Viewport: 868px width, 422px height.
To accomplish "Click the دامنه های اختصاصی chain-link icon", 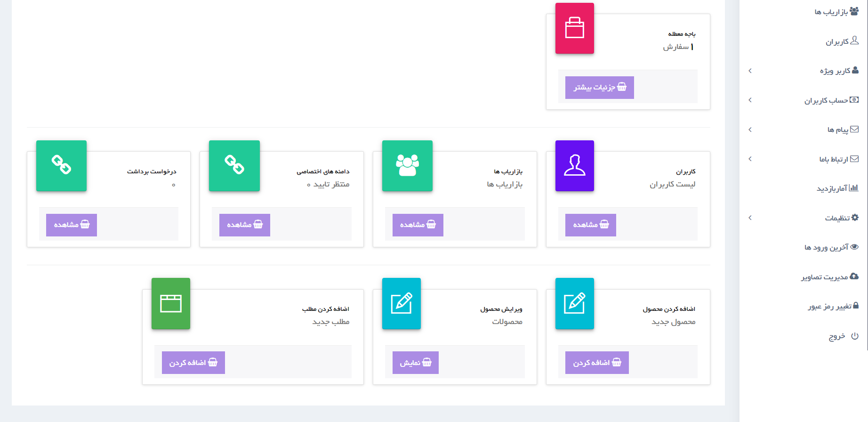I will point(234,166).
